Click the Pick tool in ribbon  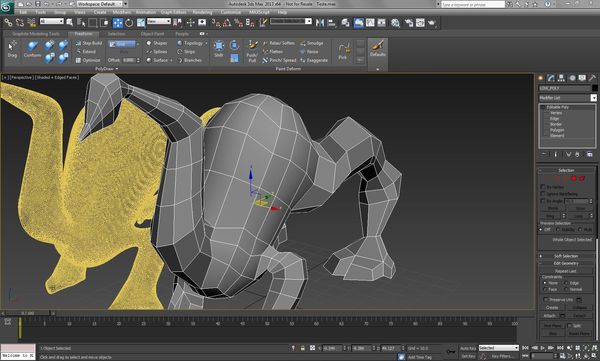click(x=343, y=51)
